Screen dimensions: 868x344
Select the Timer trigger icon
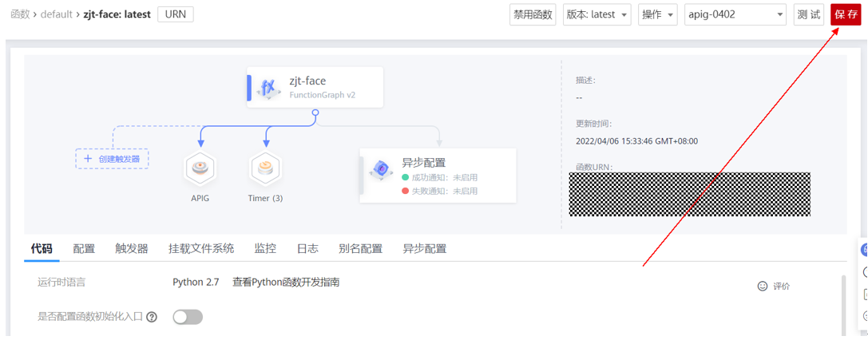266,169
